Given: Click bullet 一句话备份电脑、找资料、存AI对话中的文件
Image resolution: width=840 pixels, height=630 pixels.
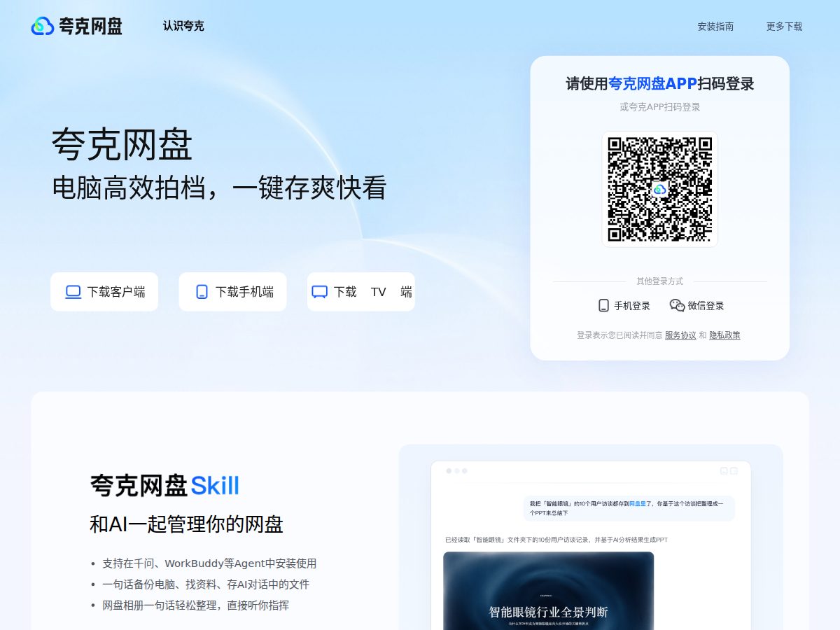Looking at the screenshot, I should click(x=206, y=584).
